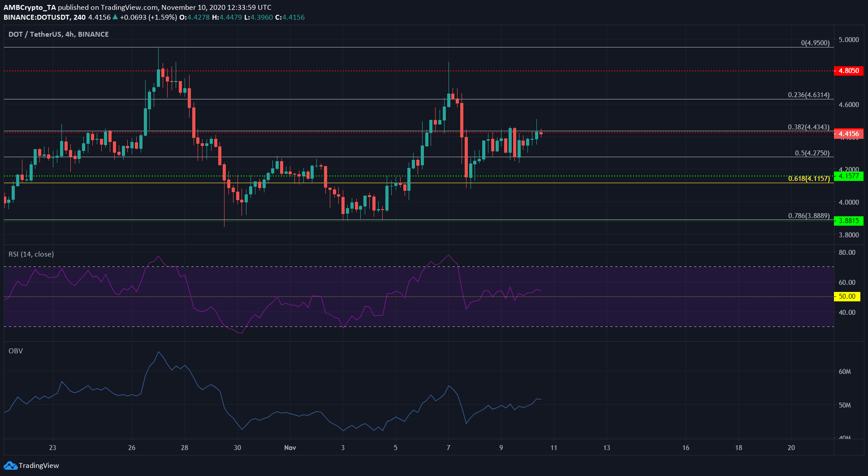Click the AMBCrypto_TA publisher name
This screenshot has width=868, height=476.
coord(30,8)
